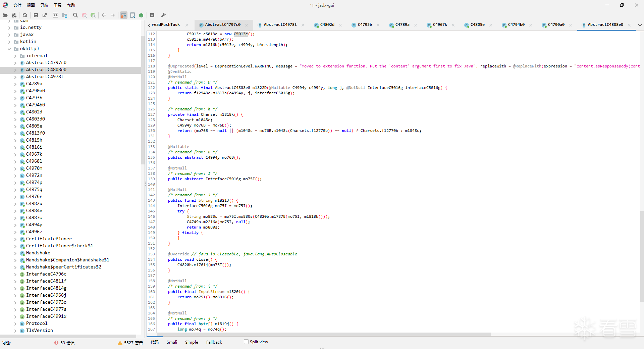Show the Fallback code view

214,342
